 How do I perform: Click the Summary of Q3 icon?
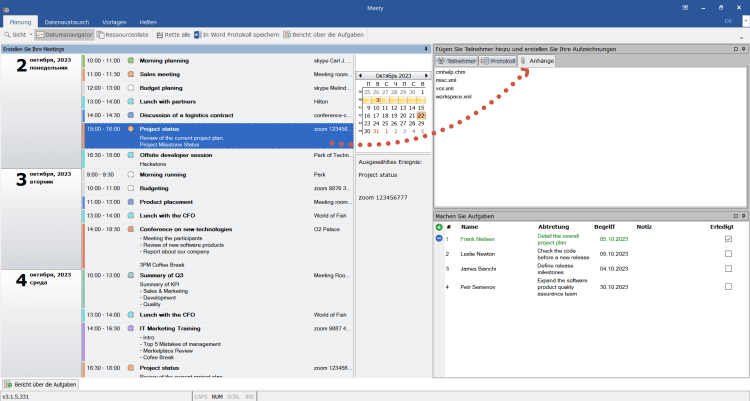(x=131, y=275)
